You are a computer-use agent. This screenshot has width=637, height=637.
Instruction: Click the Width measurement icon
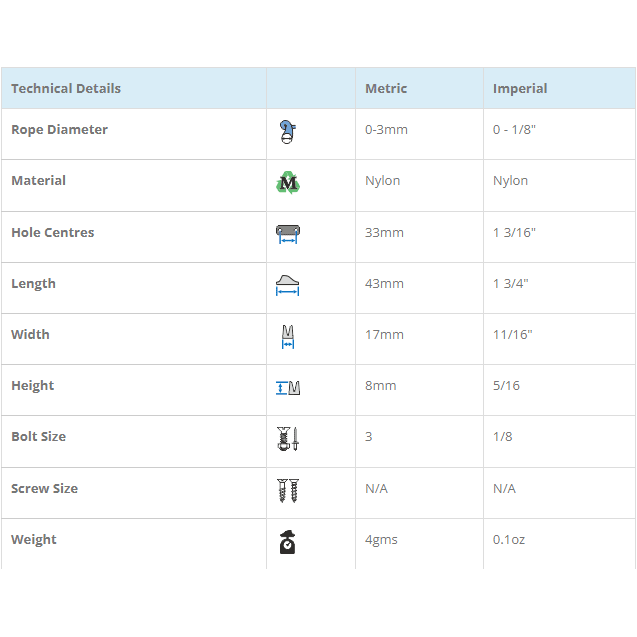tap(288, 336)
